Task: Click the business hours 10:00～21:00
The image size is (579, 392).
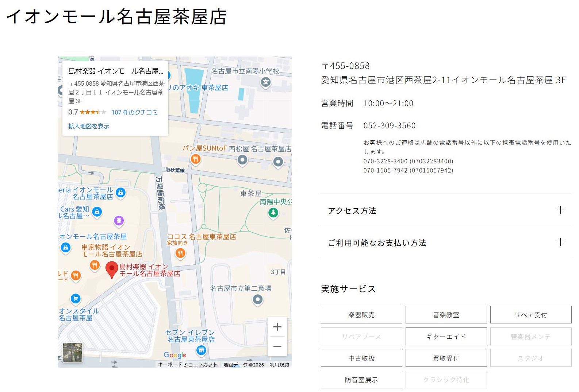Action: [x=388, y=104]
